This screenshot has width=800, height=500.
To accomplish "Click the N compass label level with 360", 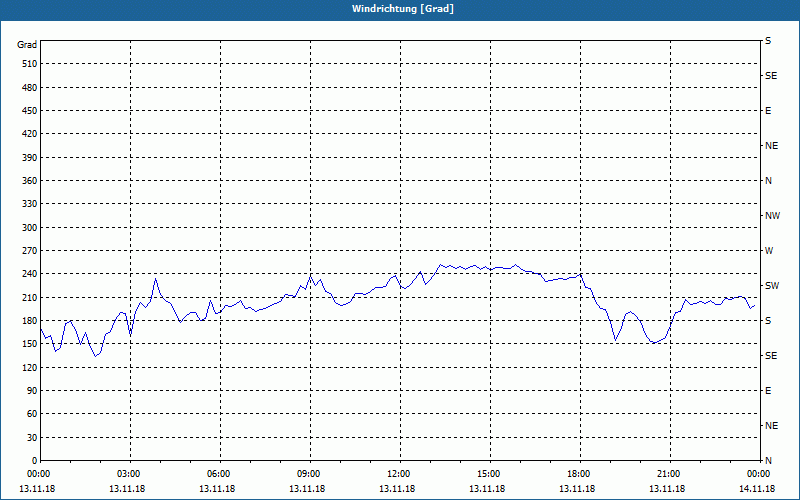I will [768, 181].
